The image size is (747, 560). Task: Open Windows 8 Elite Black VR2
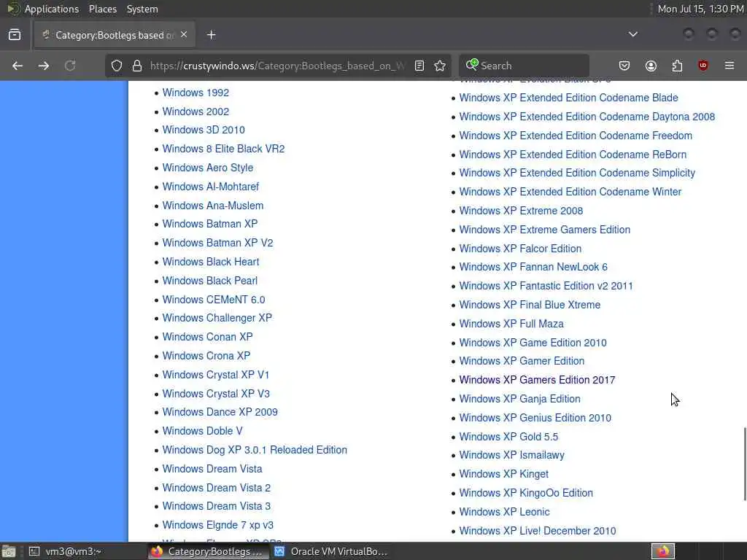point(223,149)
